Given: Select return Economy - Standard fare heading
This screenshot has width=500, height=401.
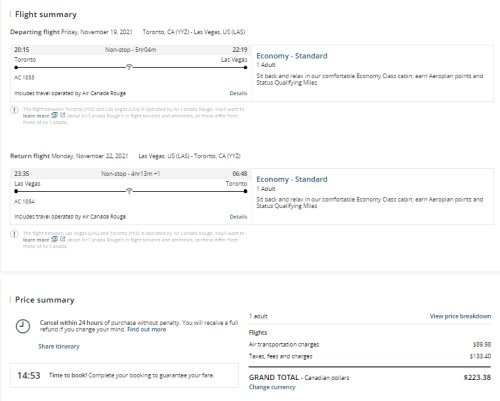Looking at the screenshot, I should coord(292,179).
